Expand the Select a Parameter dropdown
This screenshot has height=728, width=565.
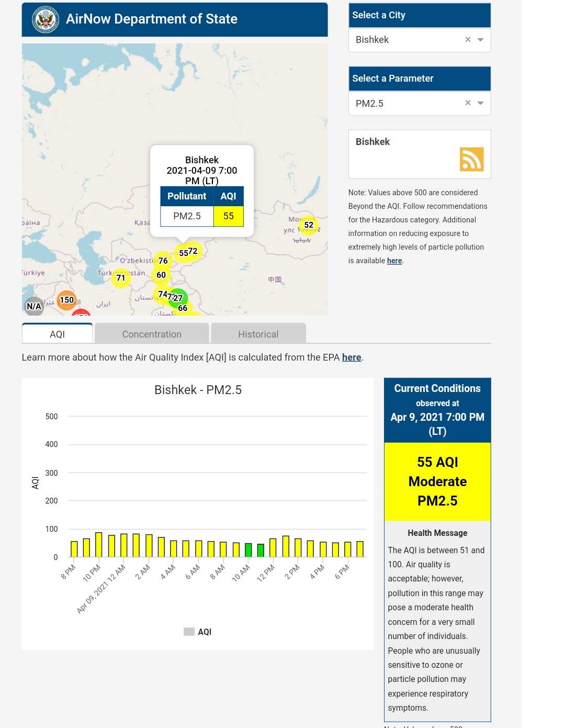[x=480, y=103]
